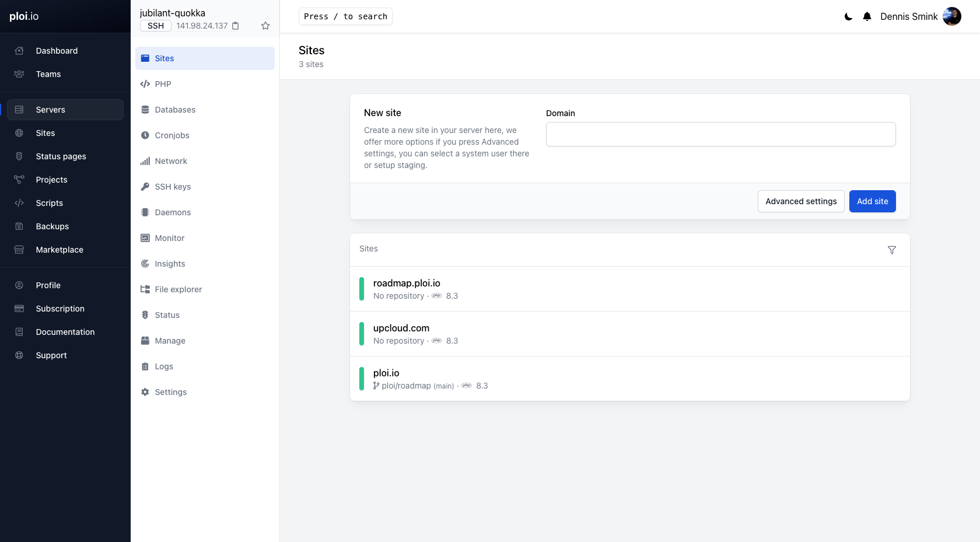Image resolution: width=980 pixels, height=542 pixels.
Task: Open the Databases section icon
Action: click(145, 110)
